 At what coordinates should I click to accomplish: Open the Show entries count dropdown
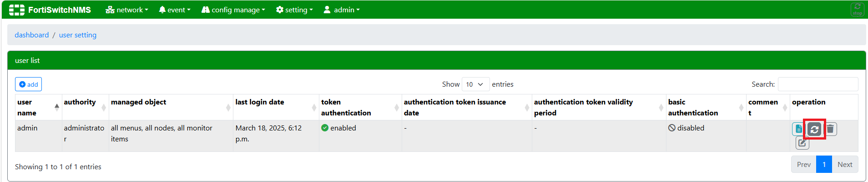click(x=475, y=84)
